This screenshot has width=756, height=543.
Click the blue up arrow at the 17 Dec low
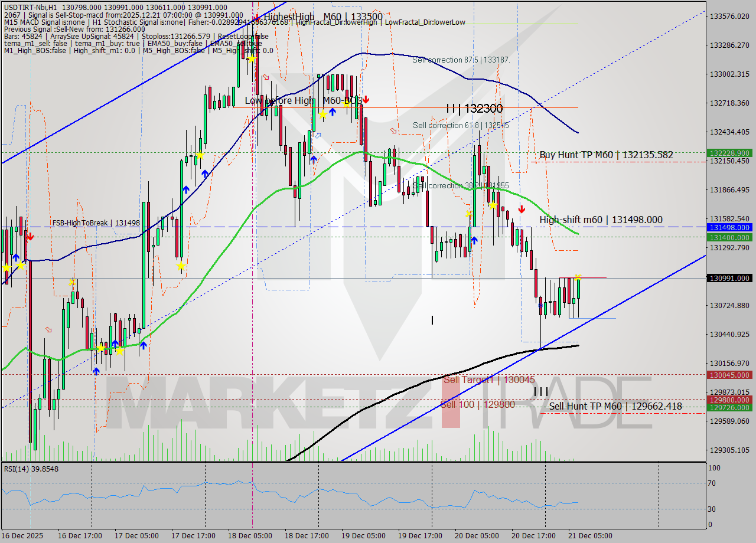coord(96,371)
